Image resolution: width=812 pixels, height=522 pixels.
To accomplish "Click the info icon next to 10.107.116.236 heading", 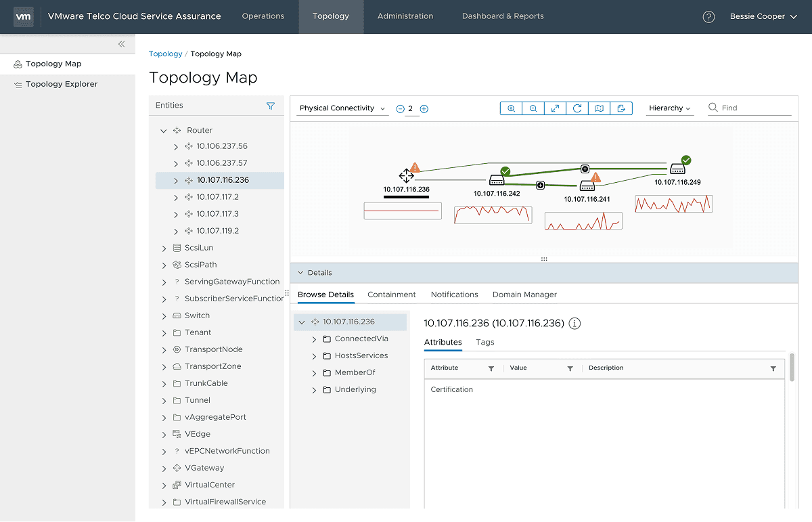I will tap(574, 323).
